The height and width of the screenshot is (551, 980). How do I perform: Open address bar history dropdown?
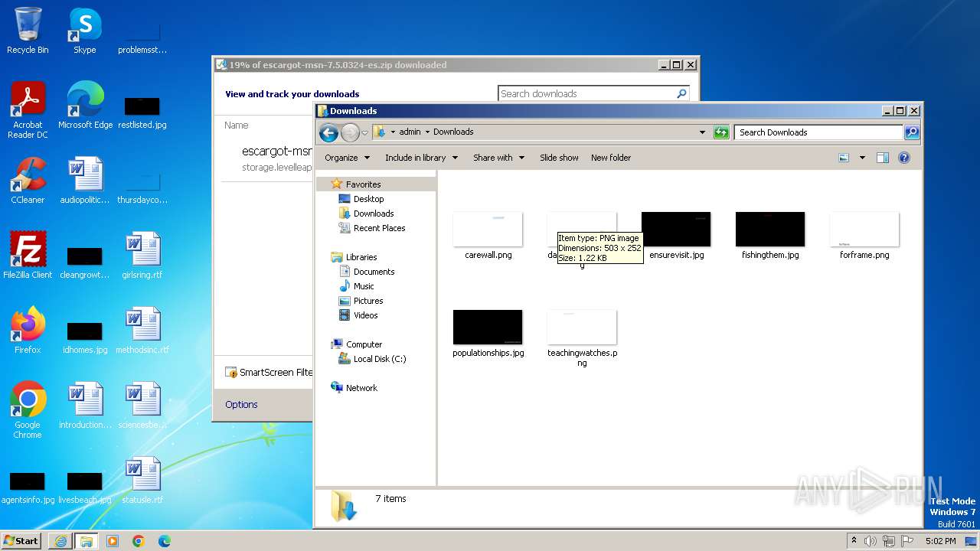click(x=702, y=132)
